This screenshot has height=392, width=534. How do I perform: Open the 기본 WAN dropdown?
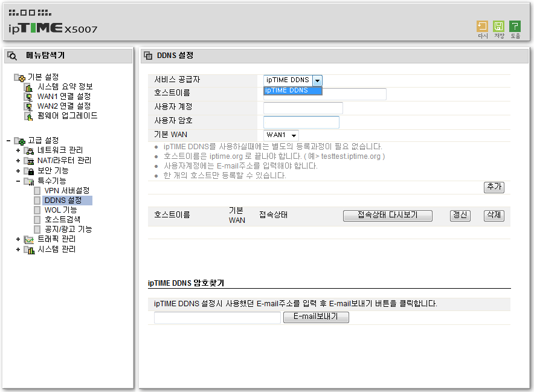pyautogui.click(x=281, y=135)
